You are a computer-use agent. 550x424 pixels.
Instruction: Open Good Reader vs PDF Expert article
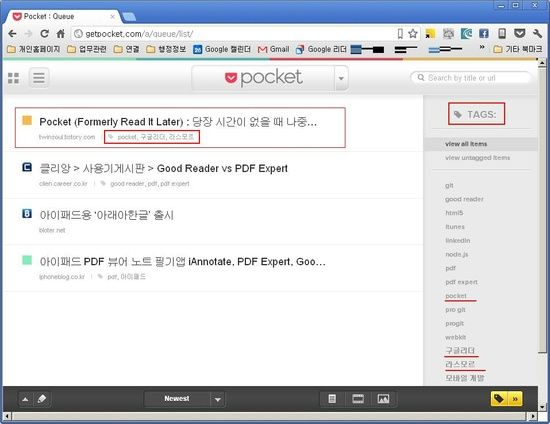[163, 168]
